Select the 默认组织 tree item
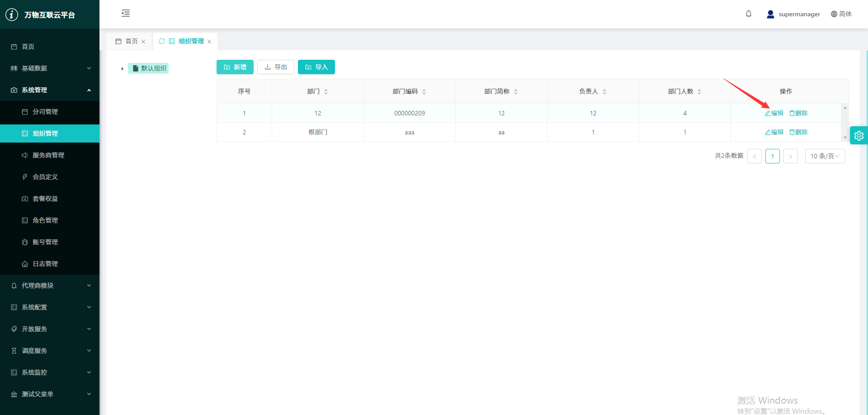Viewport: 868px width, 415px height. (149, 68)
